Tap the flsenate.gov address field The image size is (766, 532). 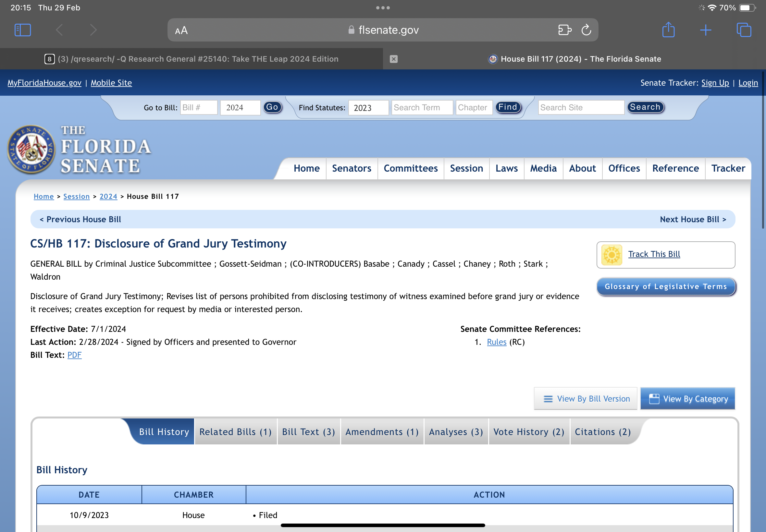383,30
